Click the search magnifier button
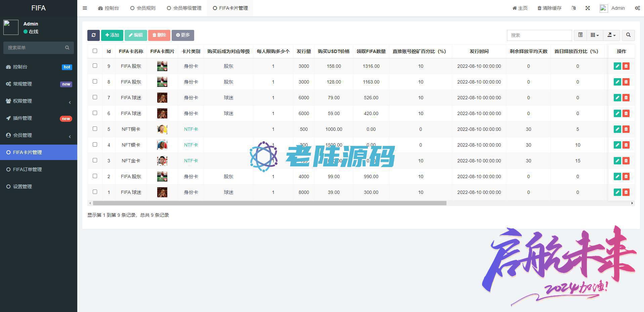644x312 pixels. click(x=628, y=35)
